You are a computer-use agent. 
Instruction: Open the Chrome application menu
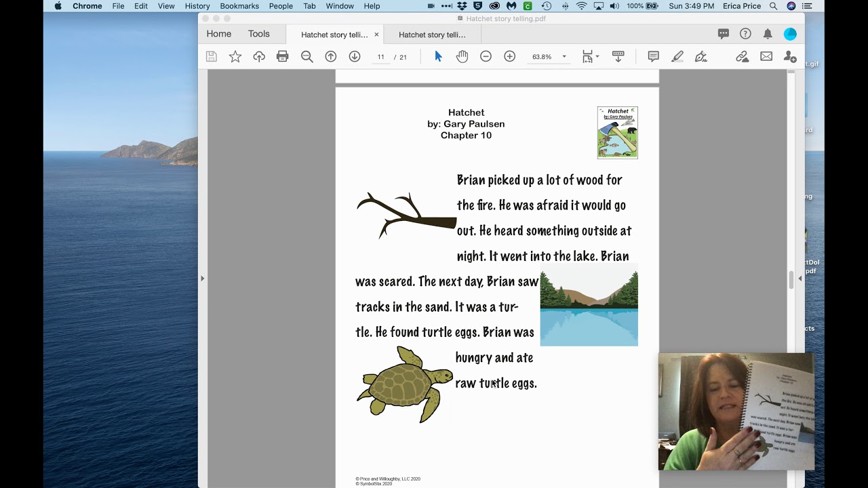(87, 6)
